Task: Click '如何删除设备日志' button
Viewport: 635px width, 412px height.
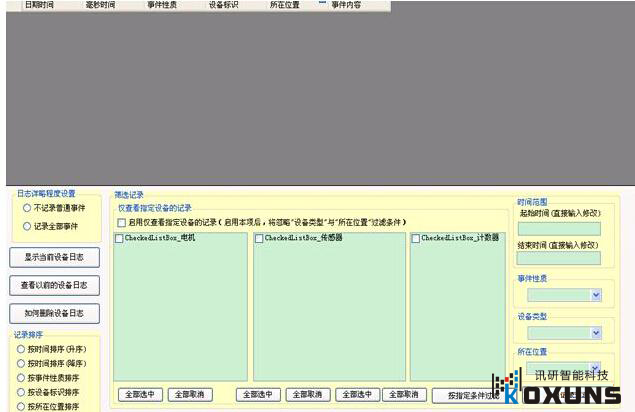Action: (55, 313)
